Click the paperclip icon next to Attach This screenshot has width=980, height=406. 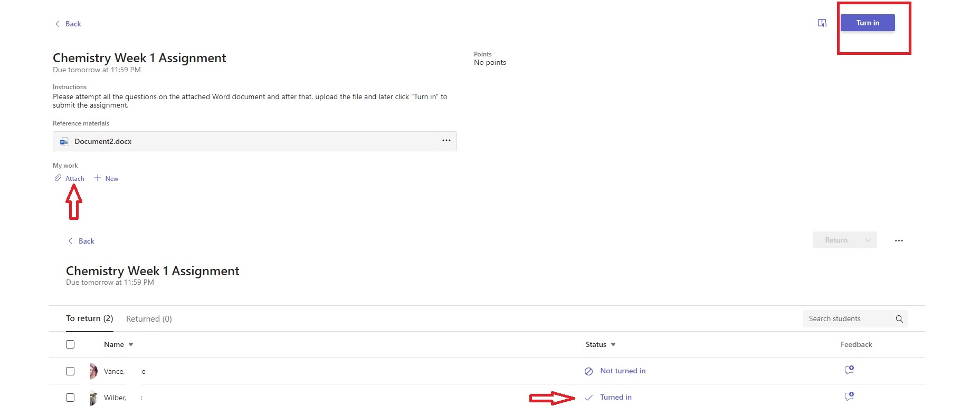tap(58, 178)
